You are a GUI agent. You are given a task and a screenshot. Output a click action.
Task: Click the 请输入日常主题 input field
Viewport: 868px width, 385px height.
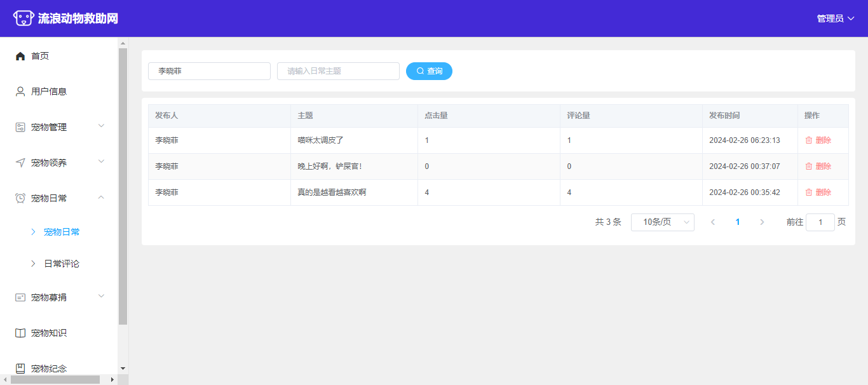338,71
